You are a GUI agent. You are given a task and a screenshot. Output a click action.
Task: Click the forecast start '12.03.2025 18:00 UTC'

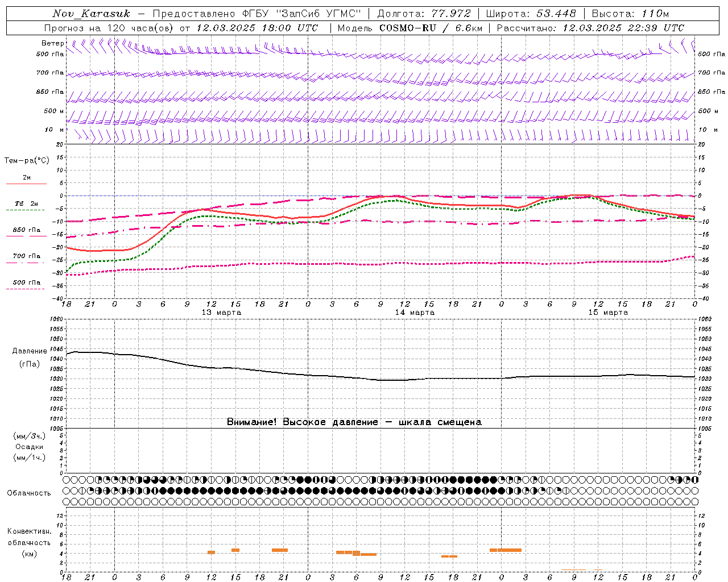coord(257,28)
